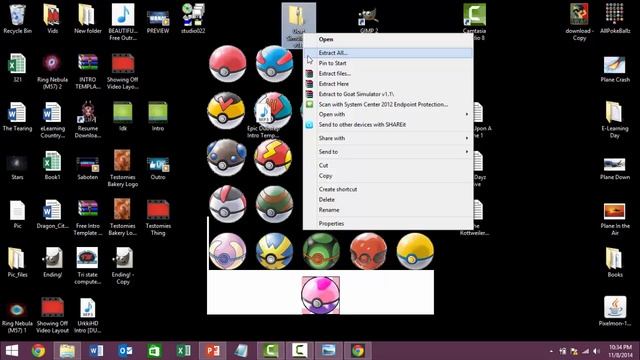Expand the Share with submenu

pyautogui.click(x=388, y=138)
